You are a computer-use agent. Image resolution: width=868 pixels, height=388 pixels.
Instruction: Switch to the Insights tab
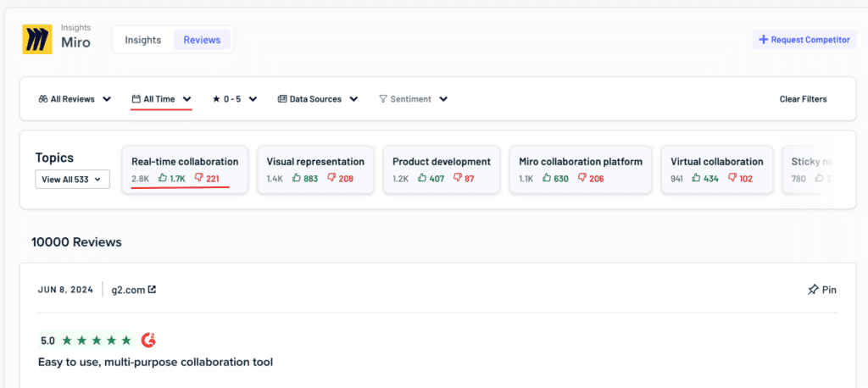142,40
